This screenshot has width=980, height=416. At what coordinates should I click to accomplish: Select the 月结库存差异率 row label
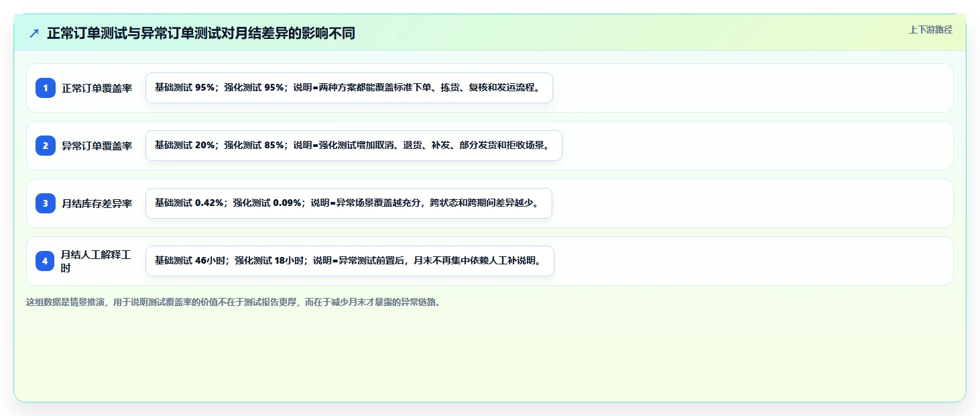[97, 203]
